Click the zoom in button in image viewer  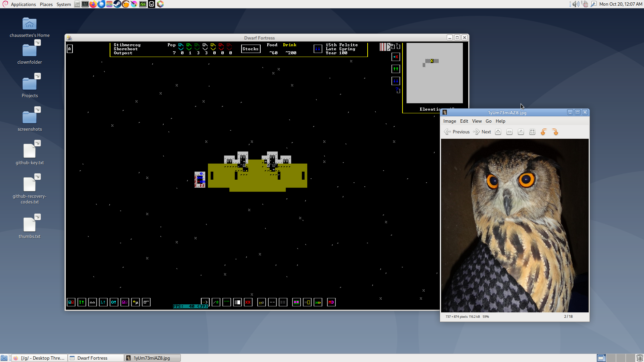pos(498,132)
